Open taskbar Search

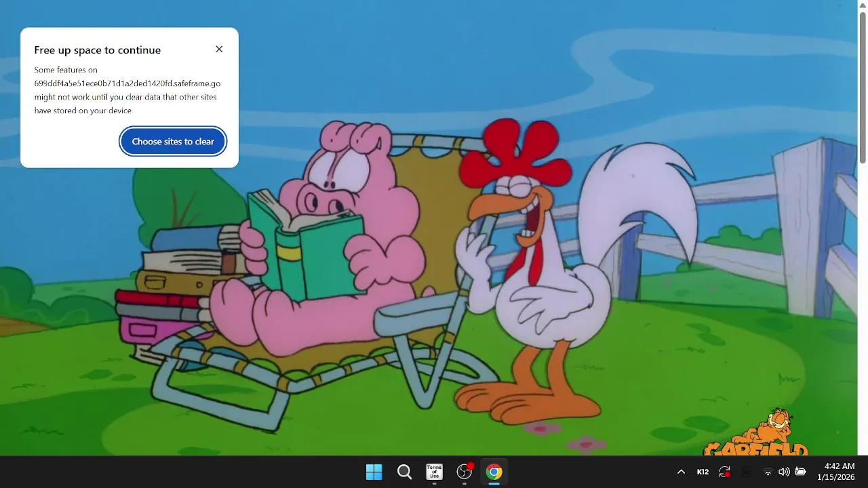pos(404,472)
